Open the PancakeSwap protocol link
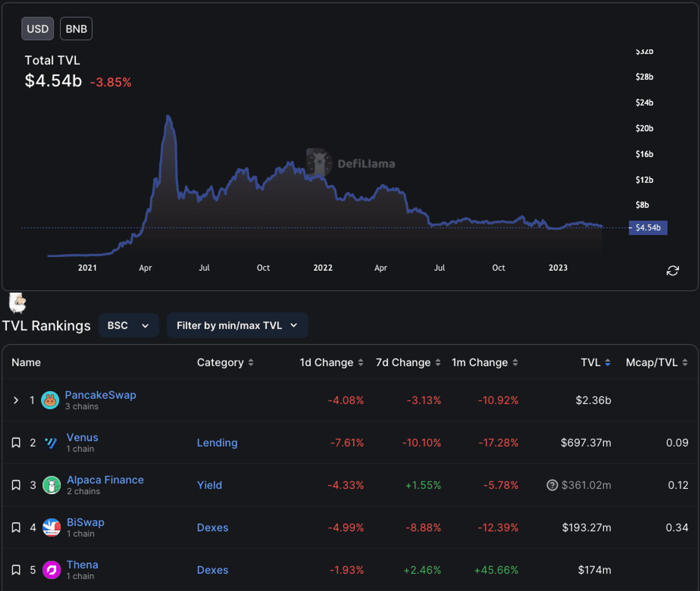This screenshot has width=700, height=591. [100, 395]
